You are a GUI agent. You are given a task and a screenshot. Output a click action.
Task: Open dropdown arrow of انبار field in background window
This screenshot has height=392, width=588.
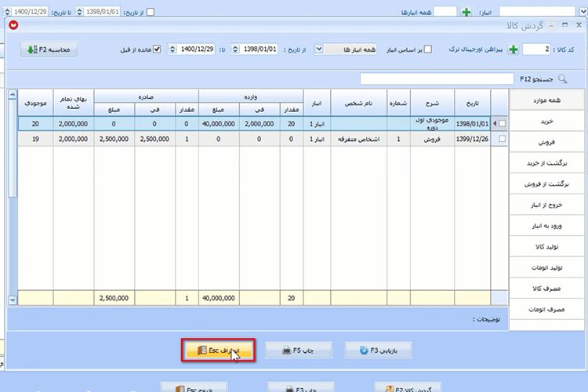click(x=583, y=12)
